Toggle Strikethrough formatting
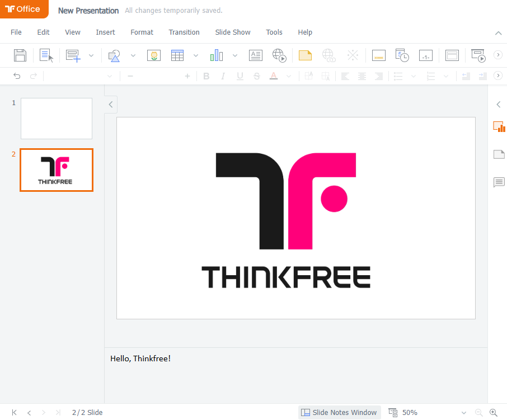Image resolution: width=507 pixels, height=420 pixels. [x=257, y=76]
